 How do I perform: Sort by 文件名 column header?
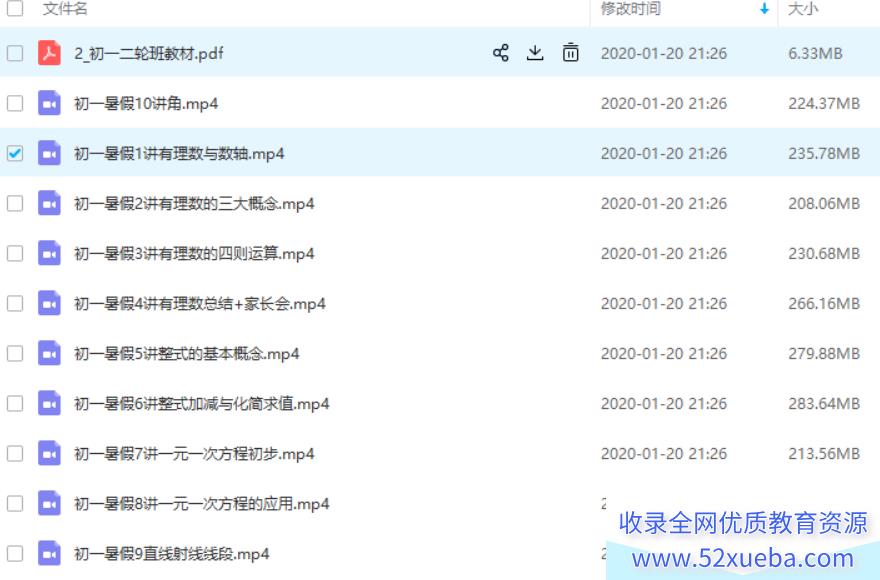click(65, 8)
